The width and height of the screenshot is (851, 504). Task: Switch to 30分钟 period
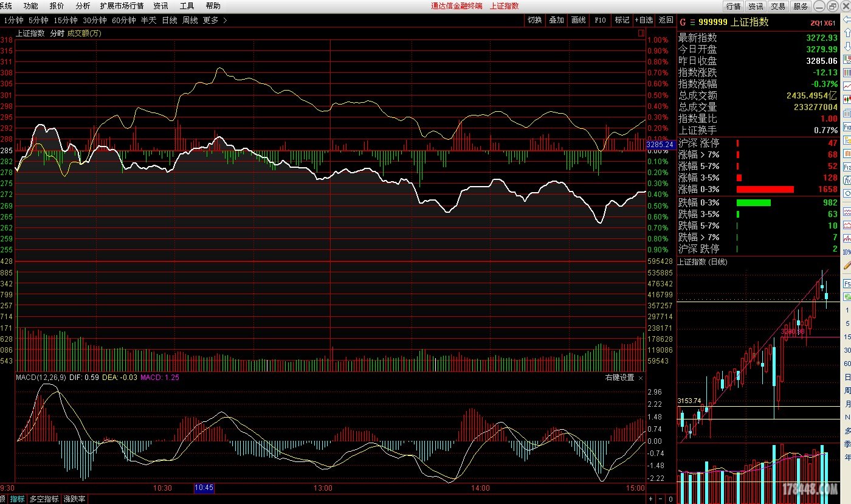(x=94, y=20)
